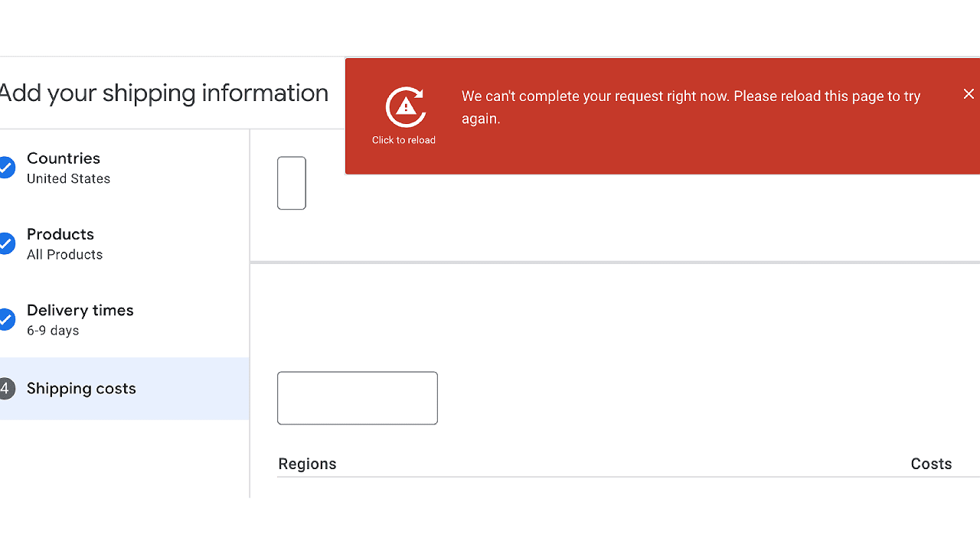
Task: Dismiss the red error banner
Action: pyautogui.click(x=969, y=93)
